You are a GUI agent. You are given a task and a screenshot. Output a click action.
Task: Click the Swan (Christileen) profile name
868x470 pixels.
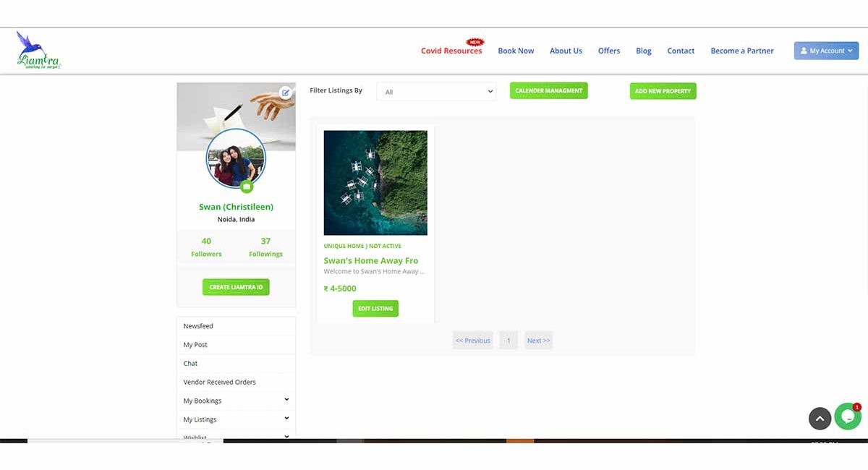pyautogui.click(x=236, y=207)
